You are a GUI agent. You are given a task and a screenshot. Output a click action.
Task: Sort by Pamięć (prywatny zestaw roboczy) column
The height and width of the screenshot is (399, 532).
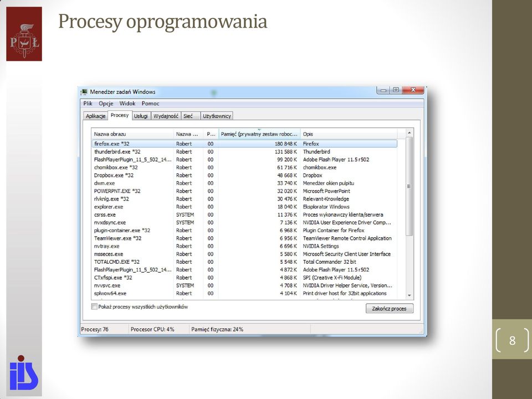coord(259,134)
